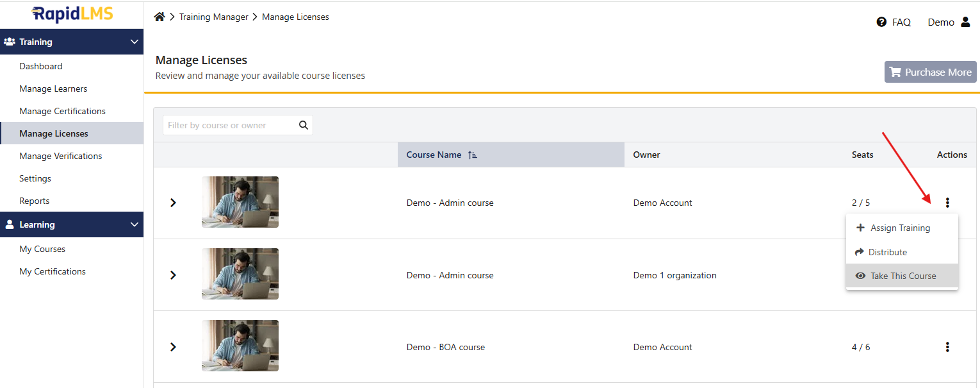
Task: Open actions menu for Demo - BOA course
Action: click(x=947, y=347)
